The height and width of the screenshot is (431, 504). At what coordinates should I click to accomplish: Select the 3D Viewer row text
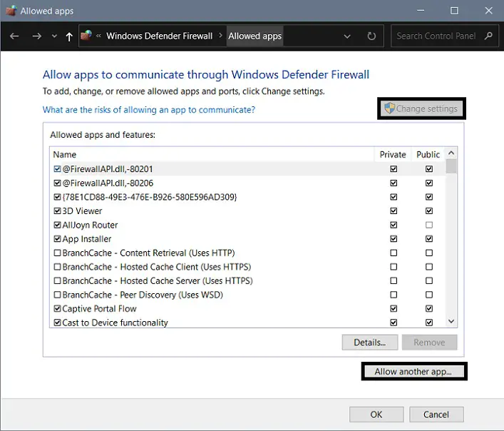click(x=82, y=211)
